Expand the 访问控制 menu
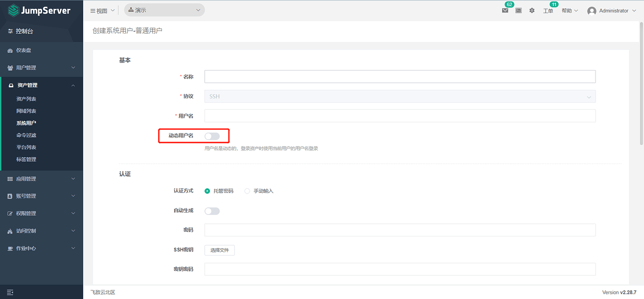This screenshot has height=299, width=644. pos(42,231)
